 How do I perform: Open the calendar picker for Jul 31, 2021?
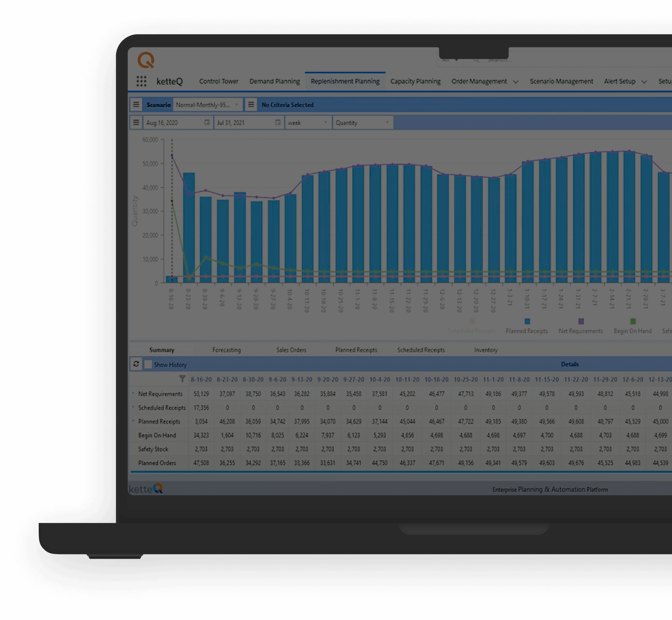click(x=278, y=122)
